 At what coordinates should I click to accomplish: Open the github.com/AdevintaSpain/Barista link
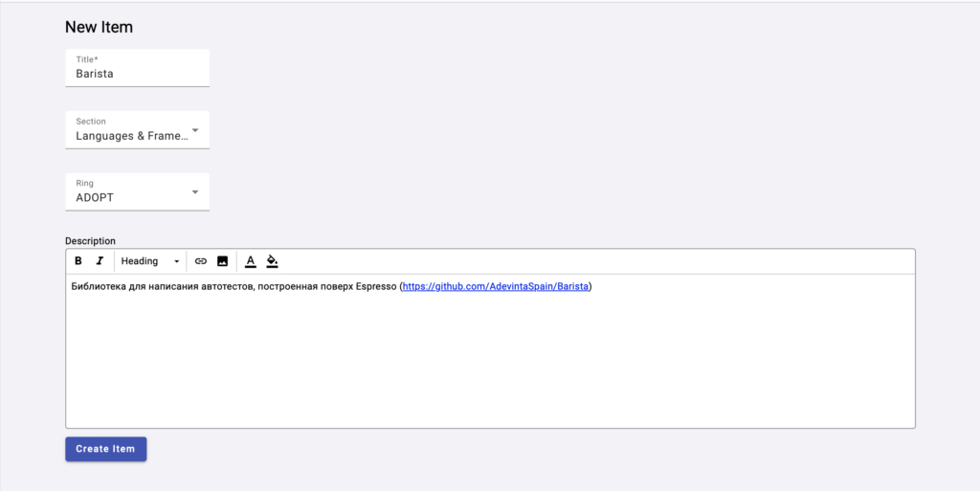[x=496, y=286]
